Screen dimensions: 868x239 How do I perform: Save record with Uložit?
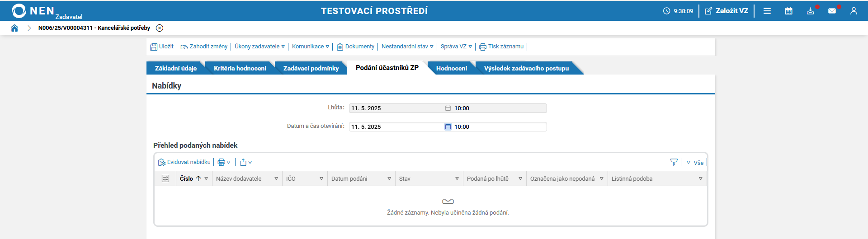point(162,47)
